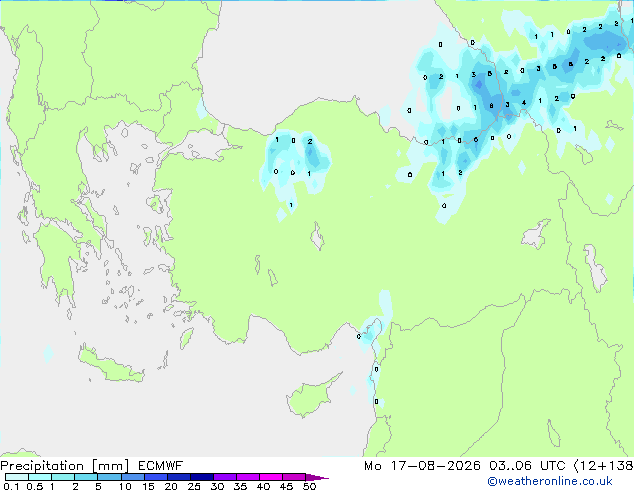The image size is (634, 490).
Task: Click the legend value label '25'
Action: coord(194,486)
